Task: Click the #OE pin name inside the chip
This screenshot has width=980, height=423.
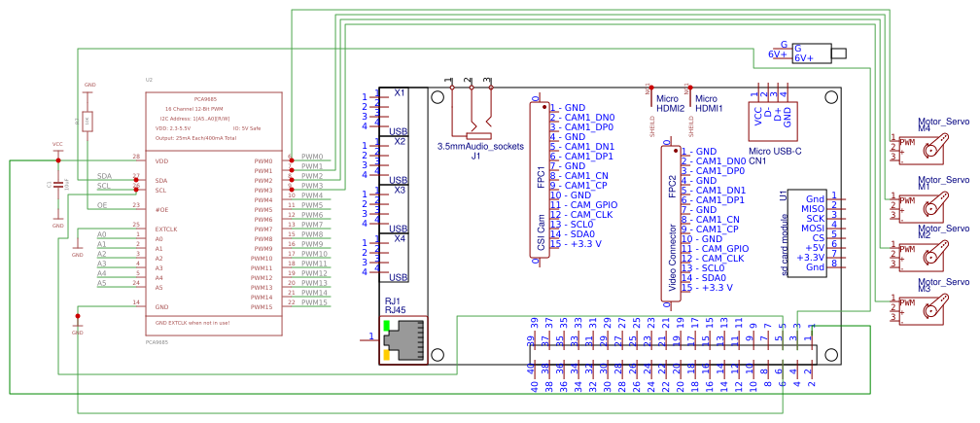Action: [161, 210]
